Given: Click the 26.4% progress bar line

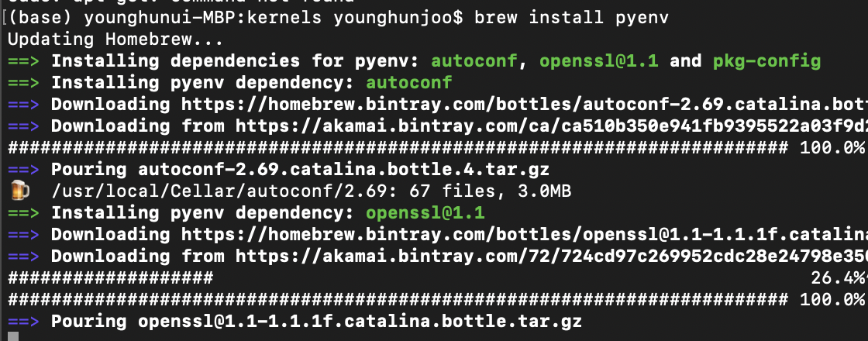Looking at the screenshot, I should tap(437, 278).
